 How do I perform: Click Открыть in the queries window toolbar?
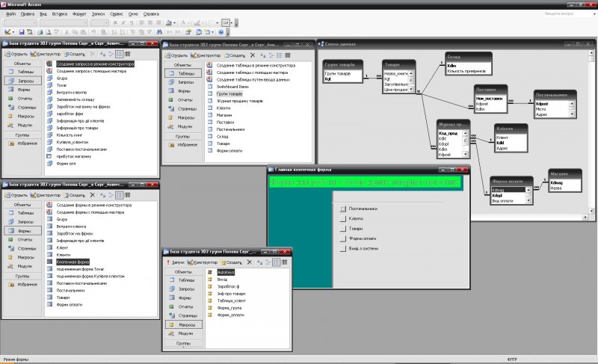point(16,54)
